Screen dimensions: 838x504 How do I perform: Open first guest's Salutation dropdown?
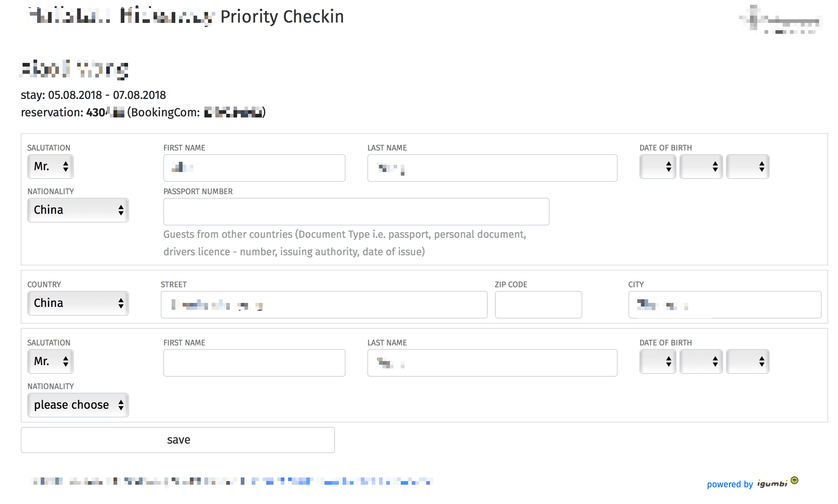51,167
